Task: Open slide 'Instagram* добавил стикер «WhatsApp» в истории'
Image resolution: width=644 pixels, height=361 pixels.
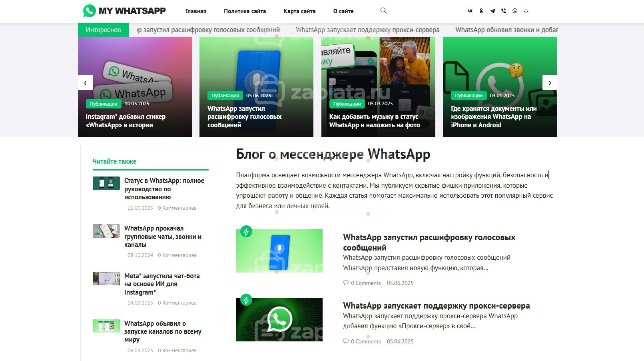Action: (x=126, y=121)
